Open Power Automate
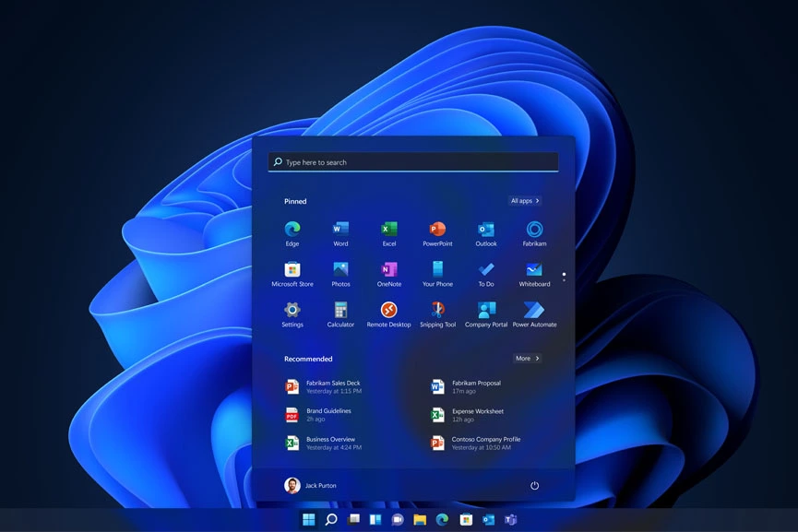This screenshot has height=532, width=798. pos(534,310)
